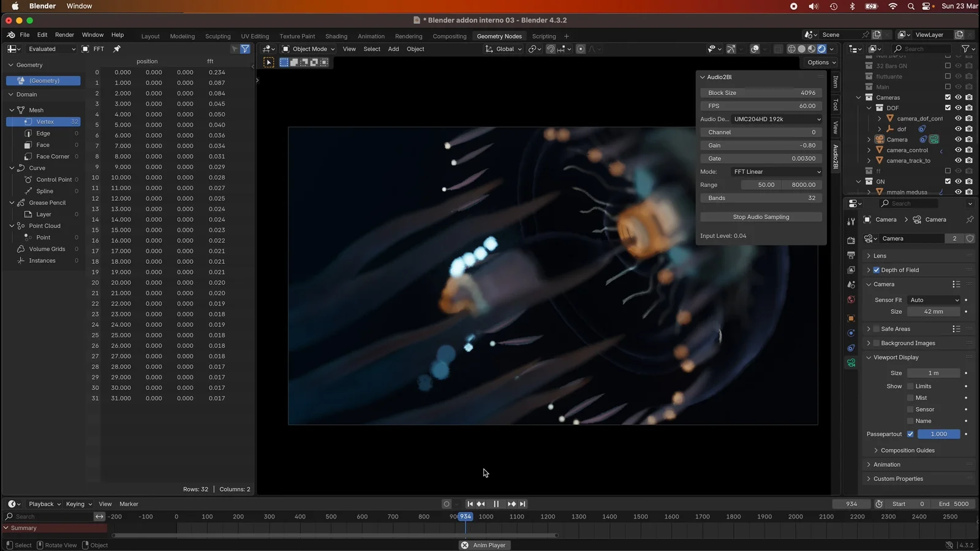Click the pin icon next to FFT
The width and height of the screenshot is (980, 551).
(x=116, y=48)
